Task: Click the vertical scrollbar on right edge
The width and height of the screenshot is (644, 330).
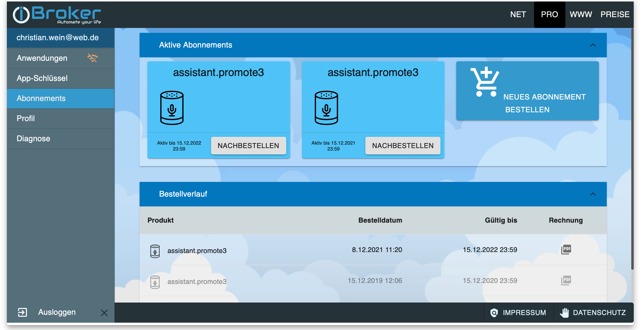Action: 632,150
